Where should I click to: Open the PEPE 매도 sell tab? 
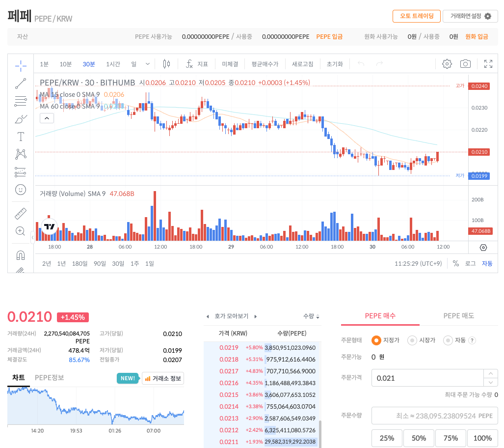point(459,316)
